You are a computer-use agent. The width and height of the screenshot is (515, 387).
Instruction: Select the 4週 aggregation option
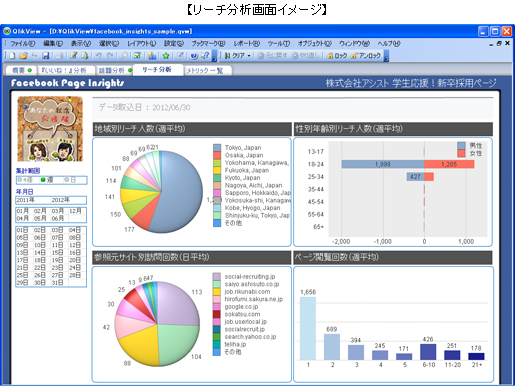[x=25, y=180]
